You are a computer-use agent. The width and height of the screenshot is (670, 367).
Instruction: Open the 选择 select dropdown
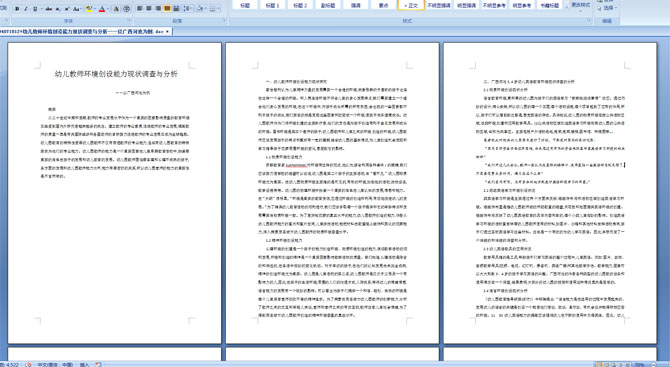[608, 8]
